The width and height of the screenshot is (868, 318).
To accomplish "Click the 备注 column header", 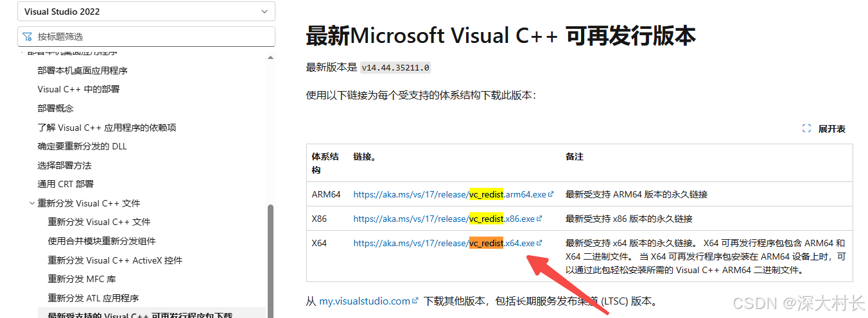I will click(574, 156).
